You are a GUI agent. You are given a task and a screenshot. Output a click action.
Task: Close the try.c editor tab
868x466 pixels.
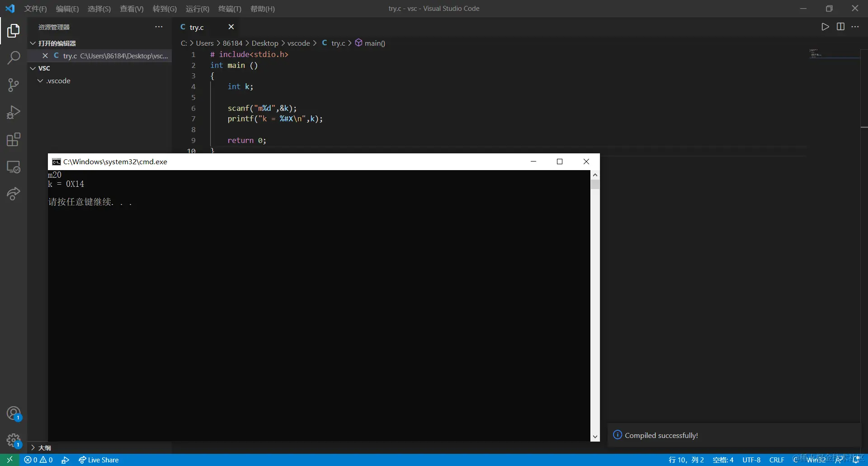coord(231,27)
